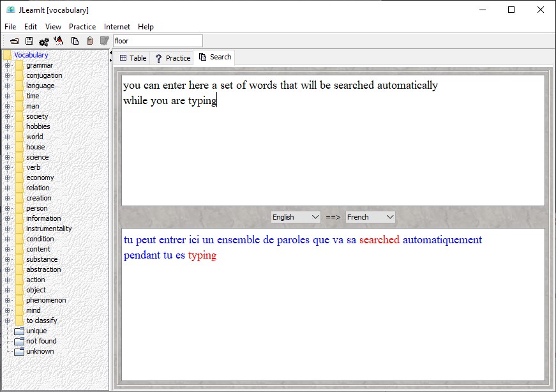Select the person category
The width and height of the screenshot is (556, 392).
click(36, 209)
